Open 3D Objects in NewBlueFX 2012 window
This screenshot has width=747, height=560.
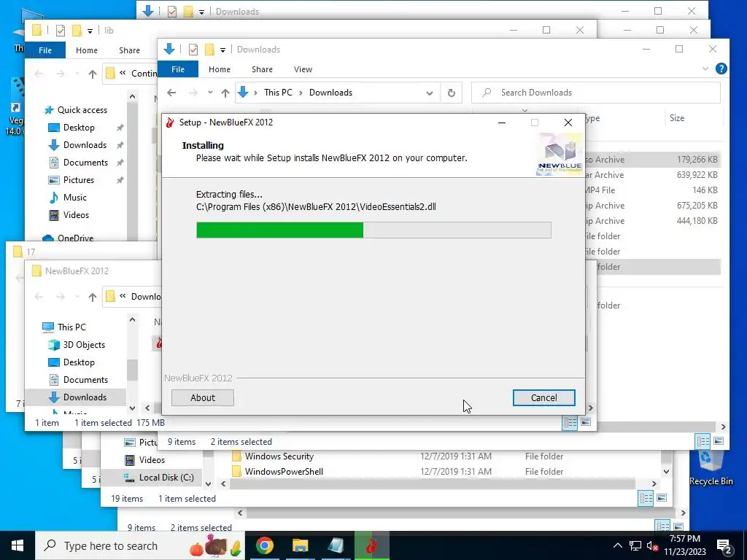(84, 345)
